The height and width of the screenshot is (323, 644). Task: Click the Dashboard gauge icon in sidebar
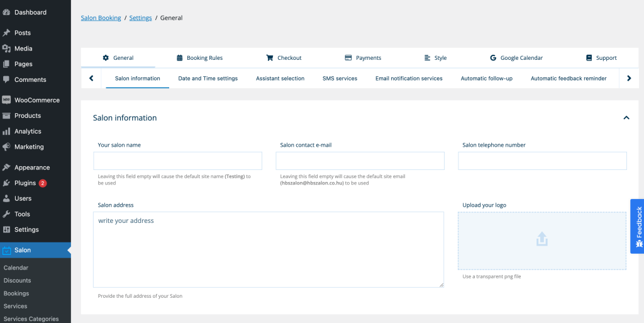click(x=6, y=13)
